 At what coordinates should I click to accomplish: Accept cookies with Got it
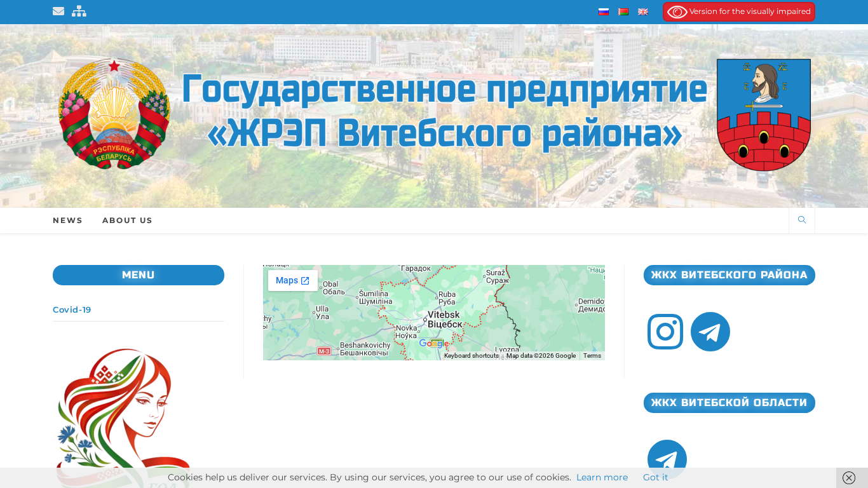tap(655, 477)
